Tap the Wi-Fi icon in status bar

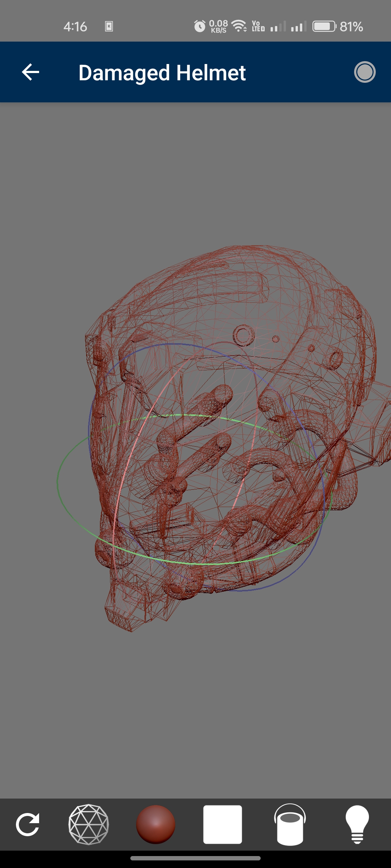click(239, 26)
